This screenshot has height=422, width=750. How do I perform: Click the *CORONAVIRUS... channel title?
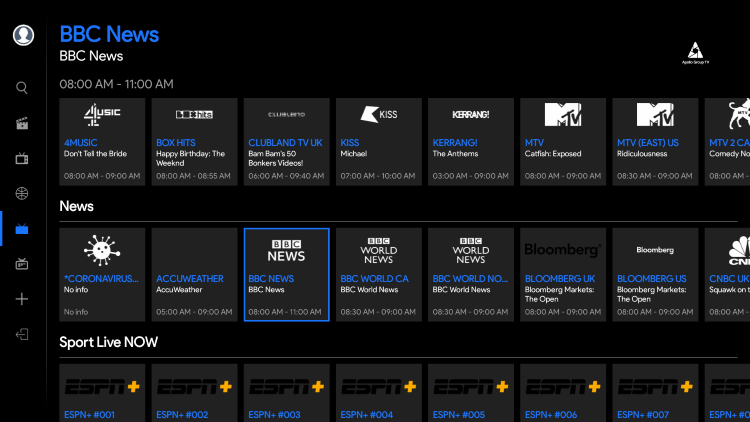tap(101, 278)
